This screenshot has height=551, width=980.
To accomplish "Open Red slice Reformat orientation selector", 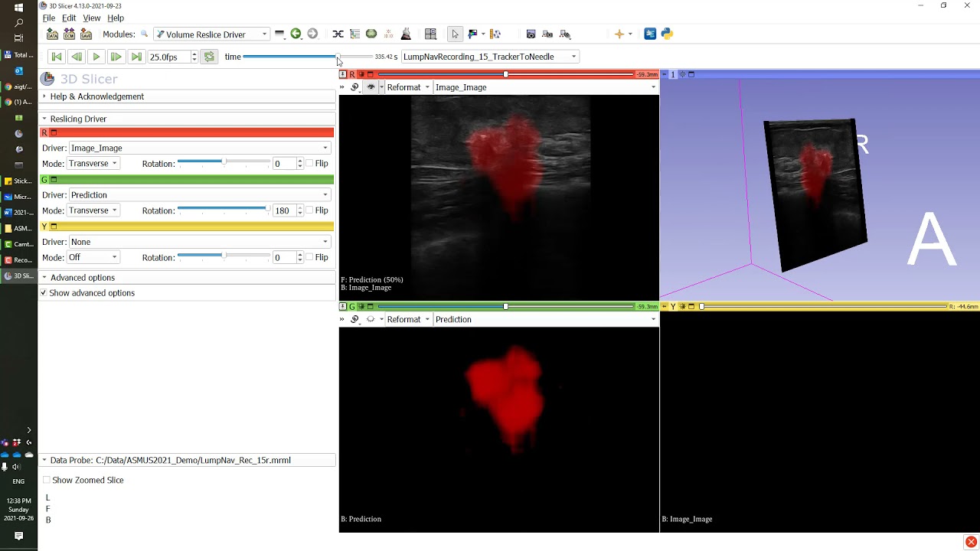I will click(x=408, y=87).
